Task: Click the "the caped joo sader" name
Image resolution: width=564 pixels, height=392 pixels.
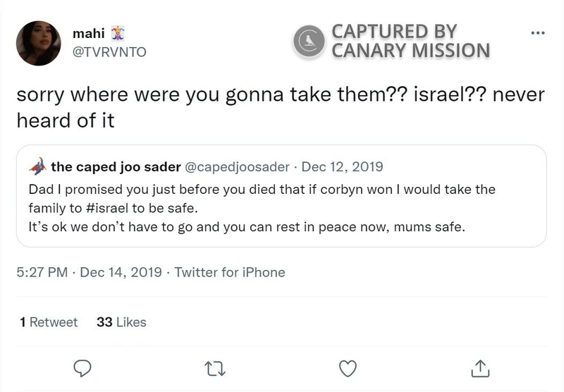Action: (x=115, y=167)
